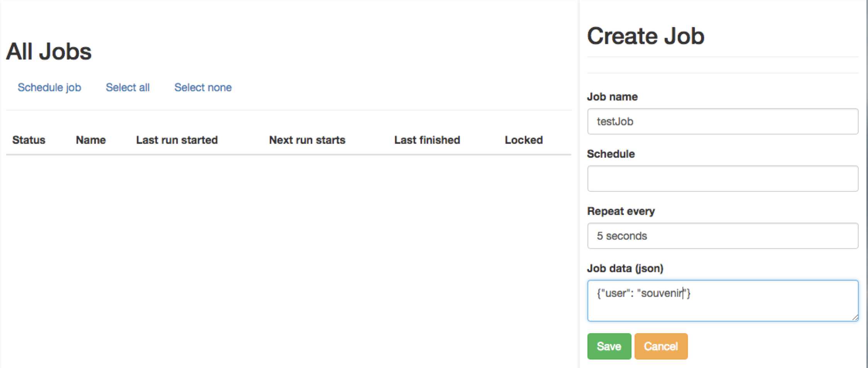Focus the Job name input field
Image resolution: width=868 pixels, height=368 pixels.
click(x=723, y=121)
